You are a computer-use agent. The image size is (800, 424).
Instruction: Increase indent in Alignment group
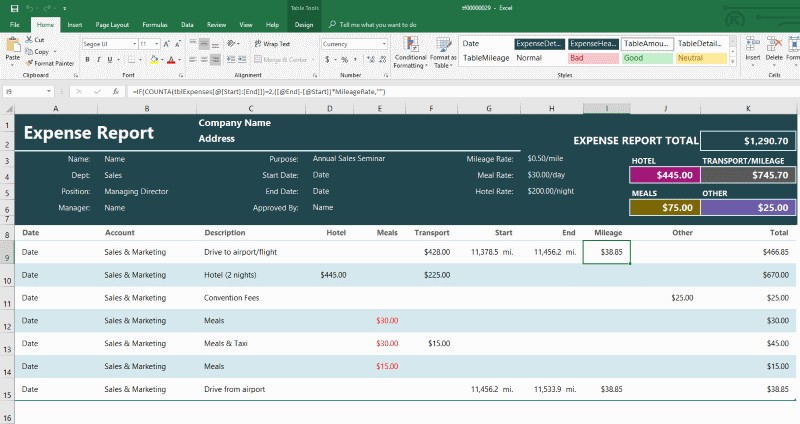242,60
